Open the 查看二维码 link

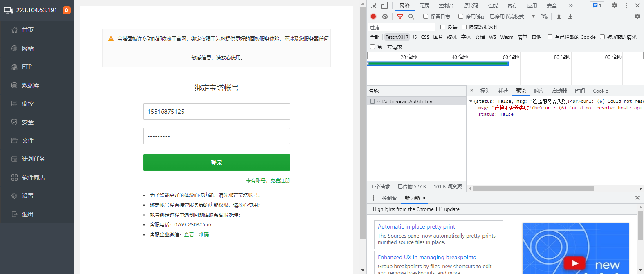[196, 235]
